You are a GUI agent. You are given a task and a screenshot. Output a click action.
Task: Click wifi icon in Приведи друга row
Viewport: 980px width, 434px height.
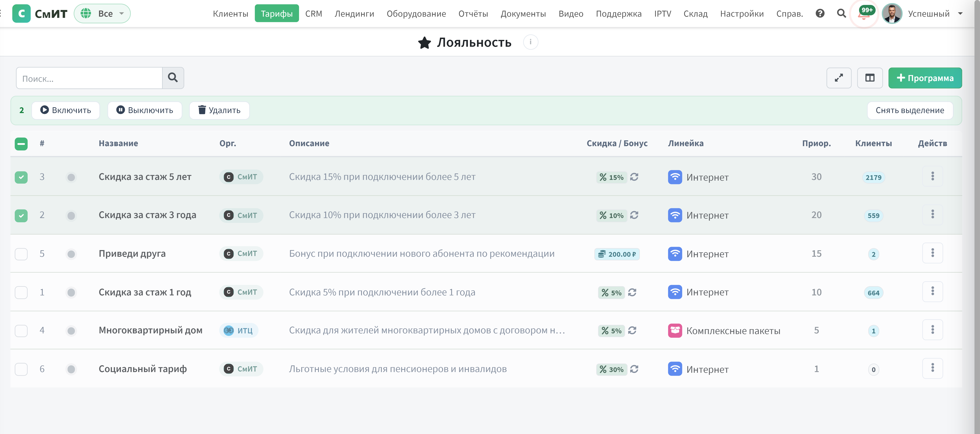[675, 254]
